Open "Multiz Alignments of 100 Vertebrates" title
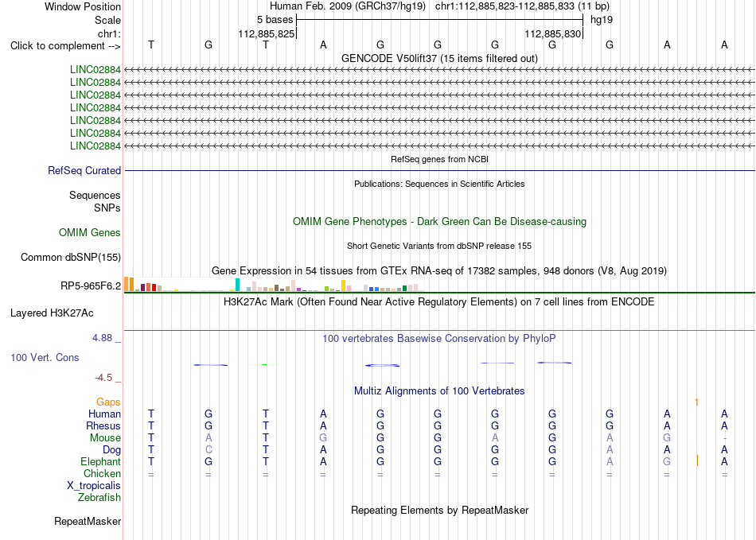Screen dimensions: 756x540 tap(439, 391)
